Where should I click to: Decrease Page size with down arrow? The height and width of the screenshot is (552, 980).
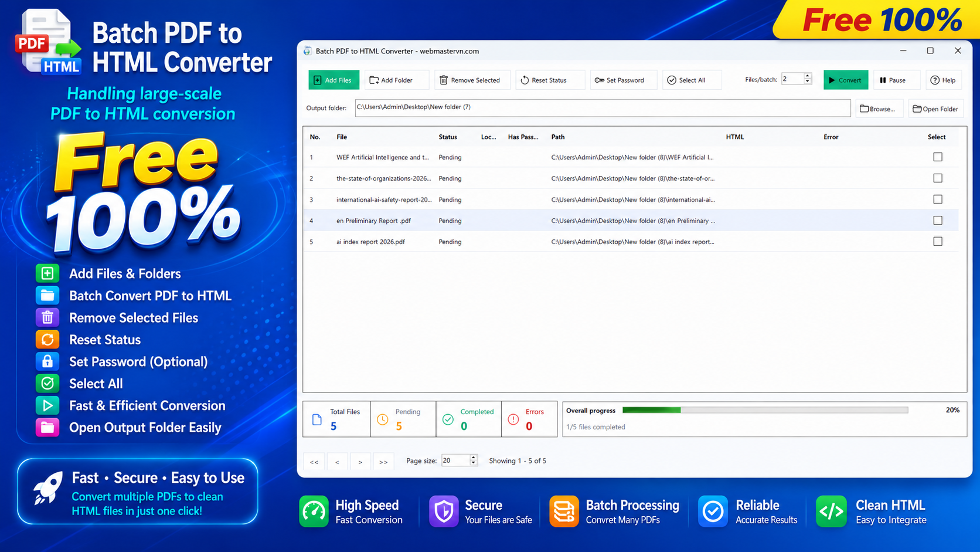tap(474, 463)
